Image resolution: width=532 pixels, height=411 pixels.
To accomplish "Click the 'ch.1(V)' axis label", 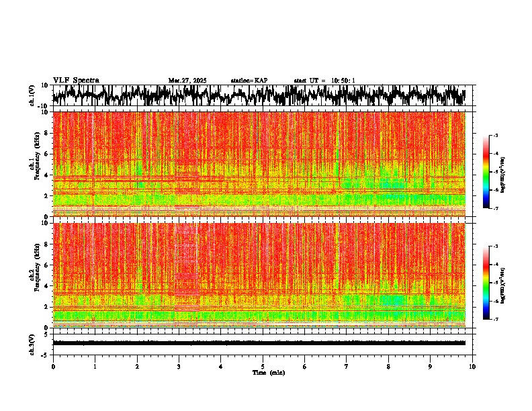I will tap(32, 95).
